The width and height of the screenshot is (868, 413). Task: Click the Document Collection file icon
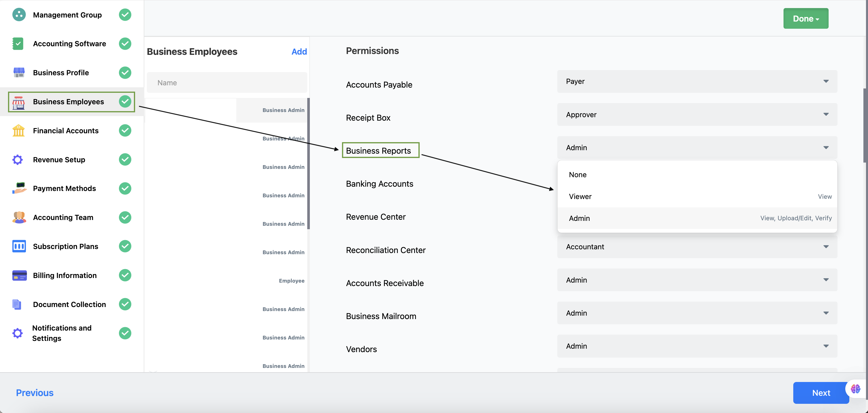17,304
